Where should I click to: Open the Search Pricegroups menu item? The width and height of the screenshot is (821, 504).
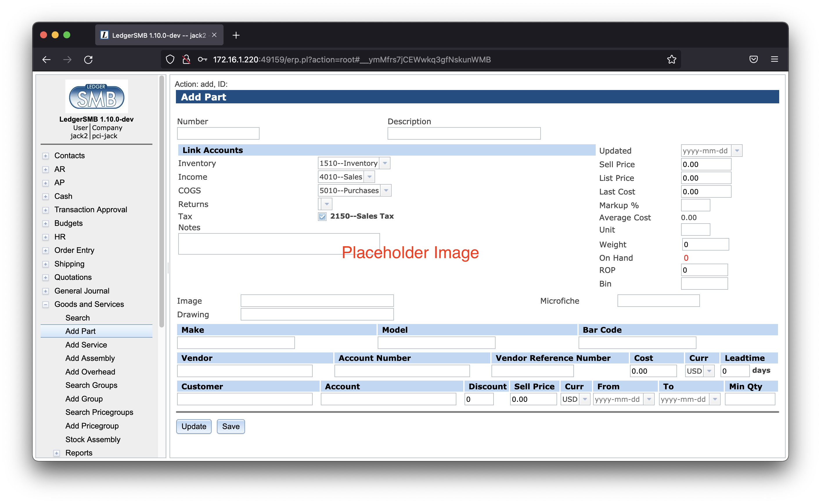tap(99, 412)
